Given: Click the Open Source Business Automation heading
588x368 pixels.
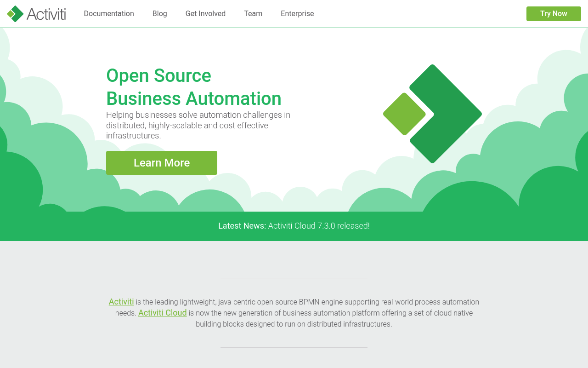Looking at the screenshot, I should pos(194,87).
